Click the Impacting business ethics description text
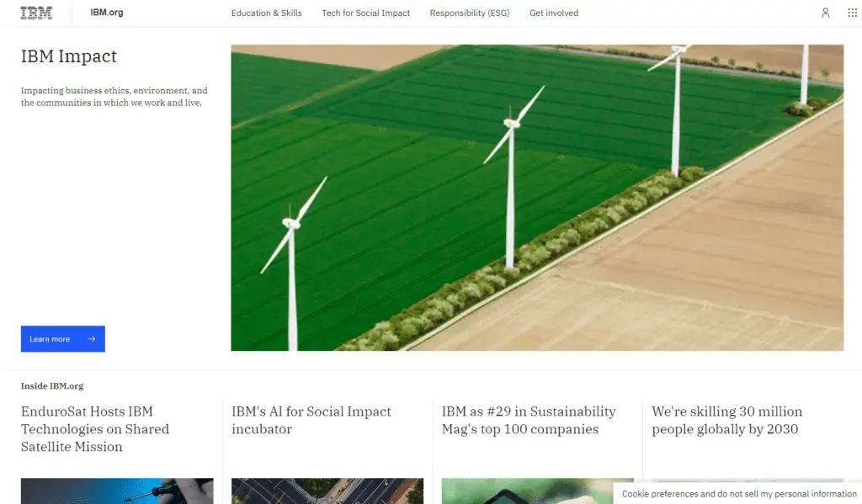 (114, 96)
